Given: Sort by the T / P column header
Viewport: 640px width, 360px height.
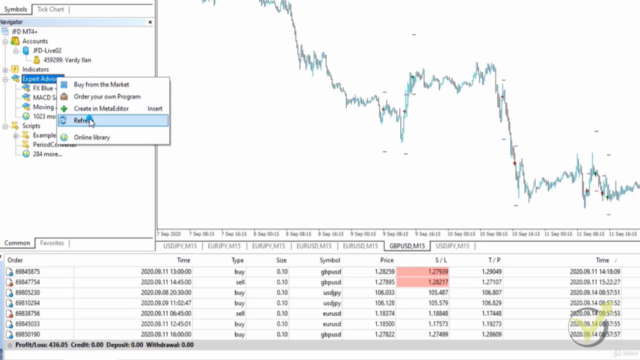Looking at the screenshot, I should pyautogui.click(x=494, y=260).
